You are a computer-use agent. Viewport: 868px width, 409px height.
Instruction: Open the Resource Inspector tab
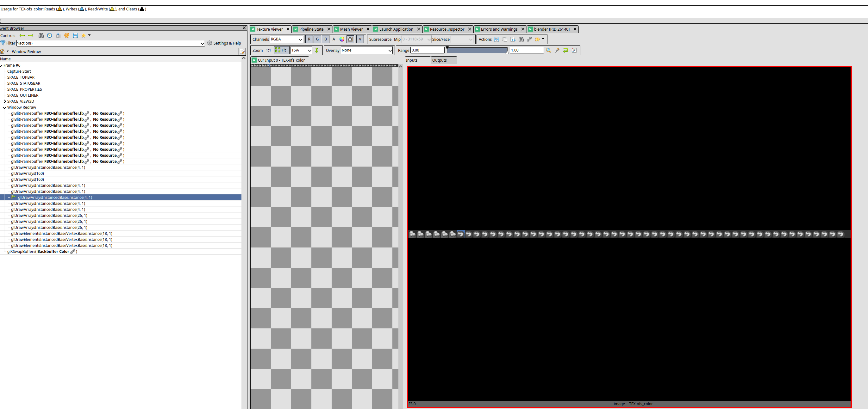tap(447, 29)
